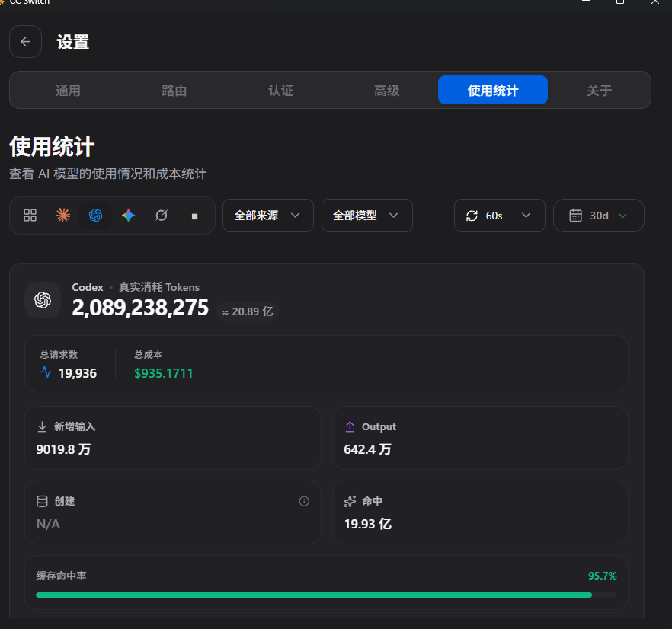Click the ≈ 20.89 亿 badge
Viewport: 672px width, 629px height.
(x=248, y=311)
